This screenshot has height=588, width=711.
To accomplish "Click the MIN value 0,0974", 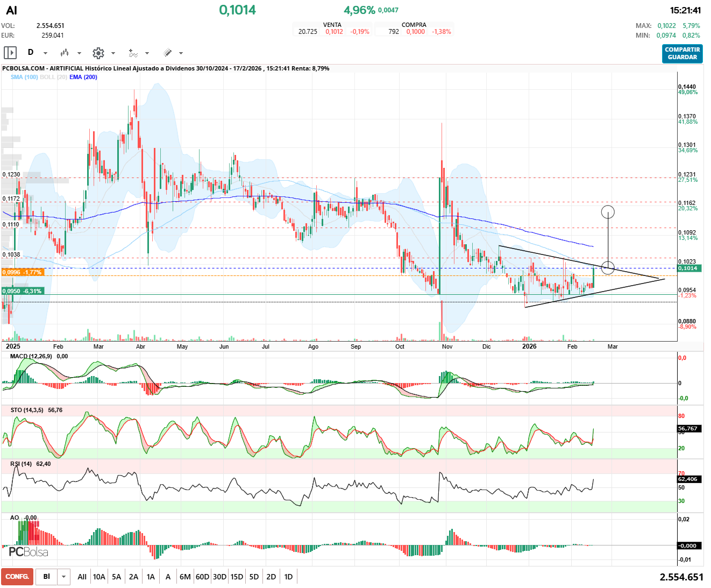I will tap(666, 36).
